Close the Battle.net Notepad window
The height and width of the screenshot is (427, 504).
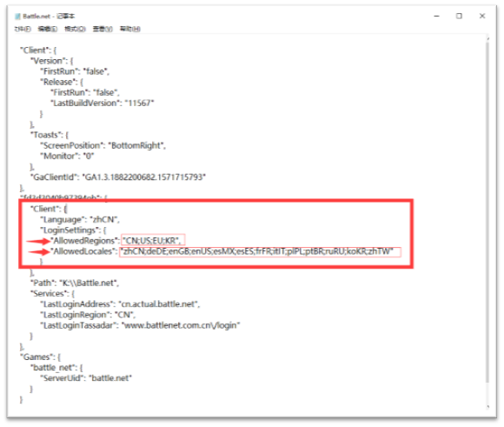[481, 16]
